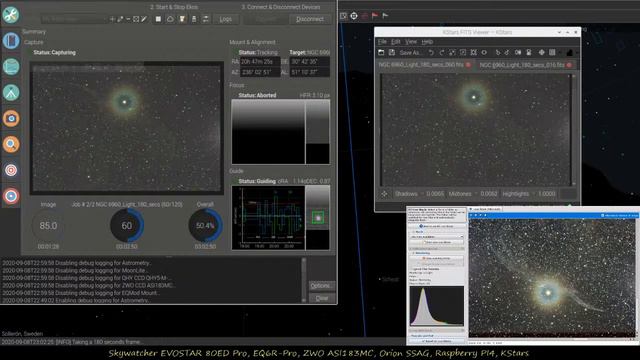Click the cloud-shaped icon in Ekos toolbar
The width and height of the screenshot is (640, 360).
[x=170, y=19]
